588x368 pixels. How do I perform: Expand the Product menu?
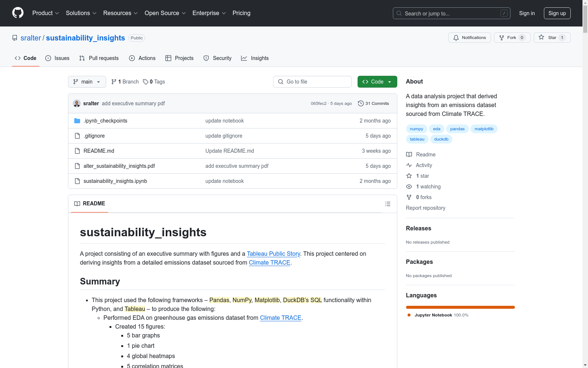(46, 13)
